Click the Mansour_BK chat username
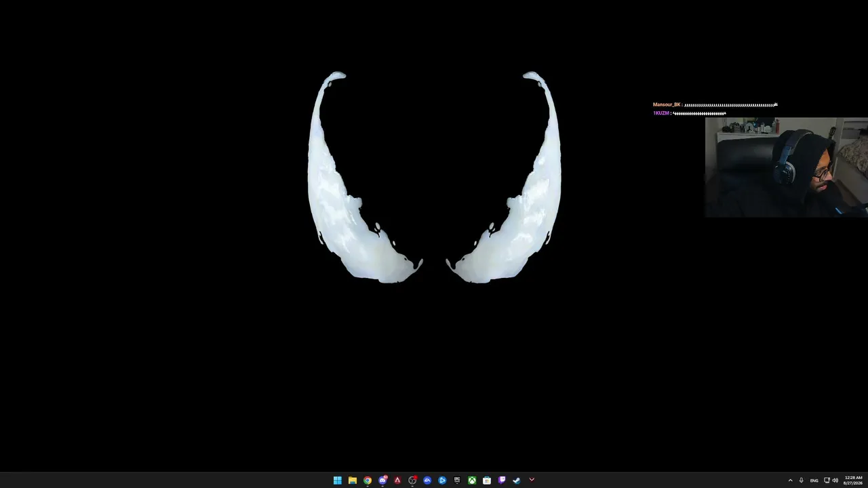The image size is (868, 488). [x=667, y=104]
